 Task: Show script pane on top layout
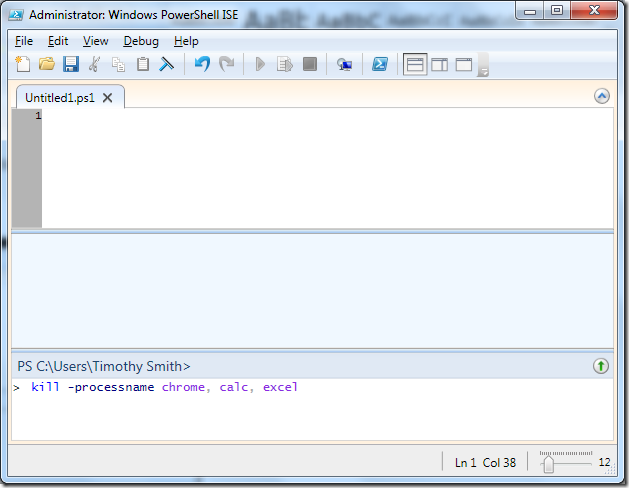tap(415, 64)
